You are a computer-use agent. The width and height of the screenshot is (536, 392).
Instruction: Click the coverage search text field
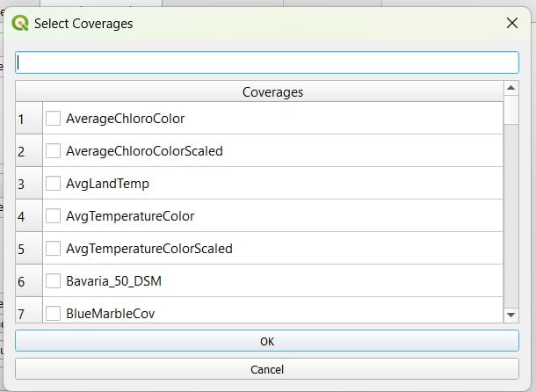[267, 62]
